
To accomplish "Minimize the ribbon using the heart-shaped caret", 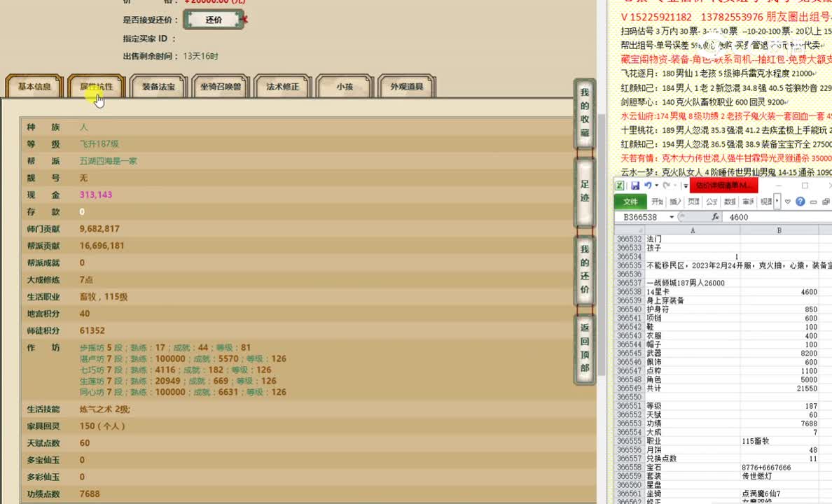I will click(788, 202).
